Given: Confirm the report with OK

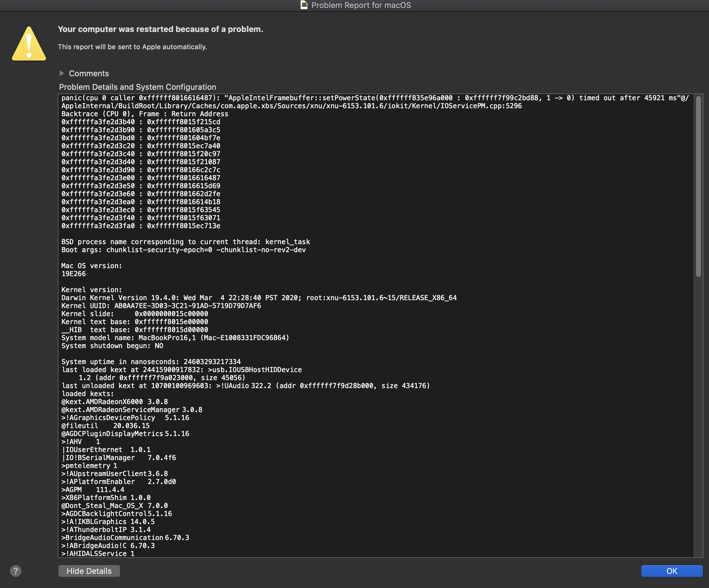Looking at the screenshot, I should tap(671, 571).
